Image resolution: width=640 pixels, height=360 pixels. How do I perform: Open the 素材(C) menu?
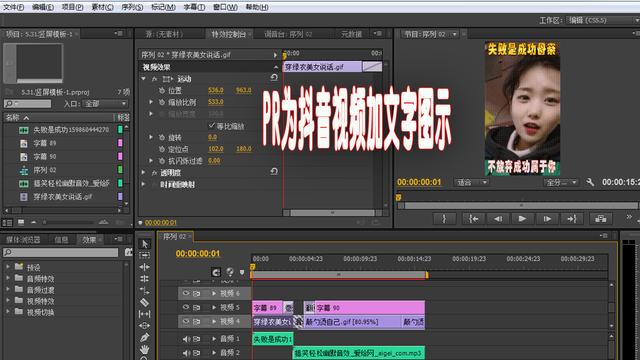coord(102,7)
